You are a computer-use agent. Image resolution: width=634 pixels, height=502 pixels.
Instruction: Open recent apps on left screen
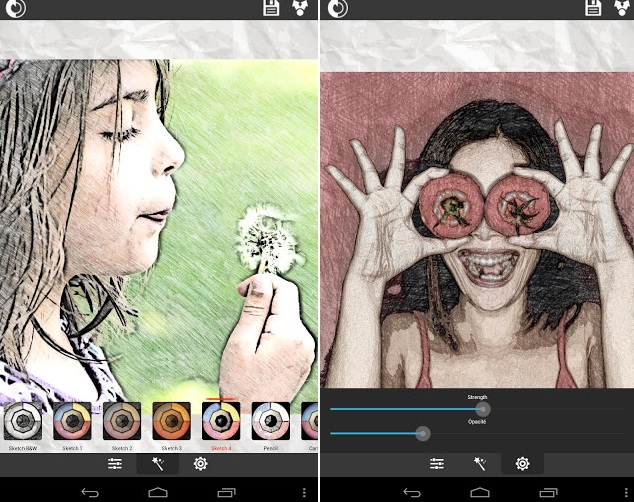click(226, 492)
